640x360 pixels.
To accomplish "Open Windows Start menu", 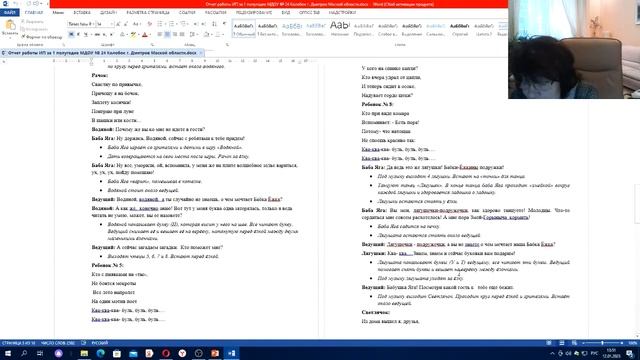I will [8, 353].
